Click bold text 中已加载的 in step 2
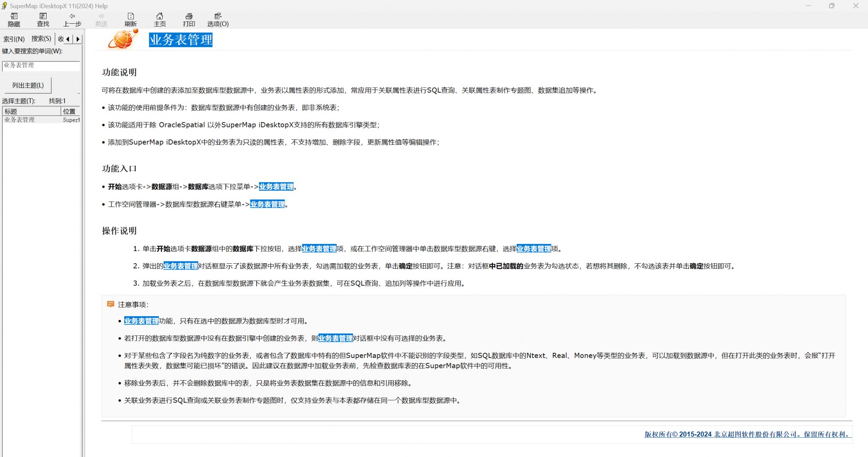 pyautogui.click(x=506, y=266)
